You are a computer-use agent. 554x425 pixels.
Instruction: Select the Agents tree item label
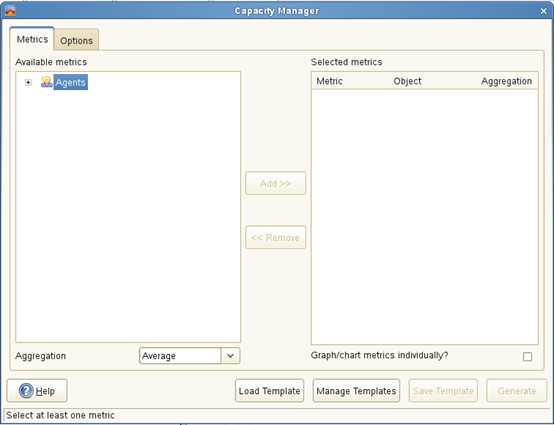point(70,82)
